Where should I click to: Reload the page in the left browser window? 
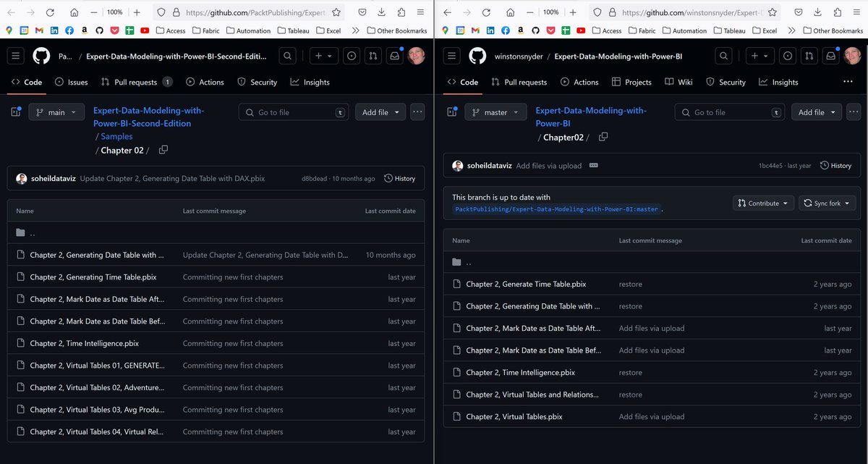(x=50, y=12)
